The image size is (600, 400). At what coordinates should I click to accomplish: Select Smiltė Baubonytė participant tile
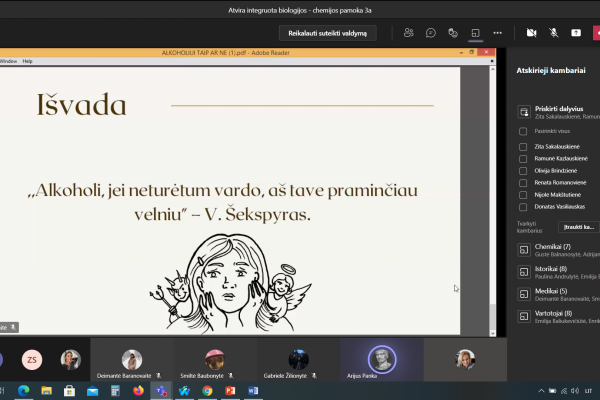pos(215,359)
